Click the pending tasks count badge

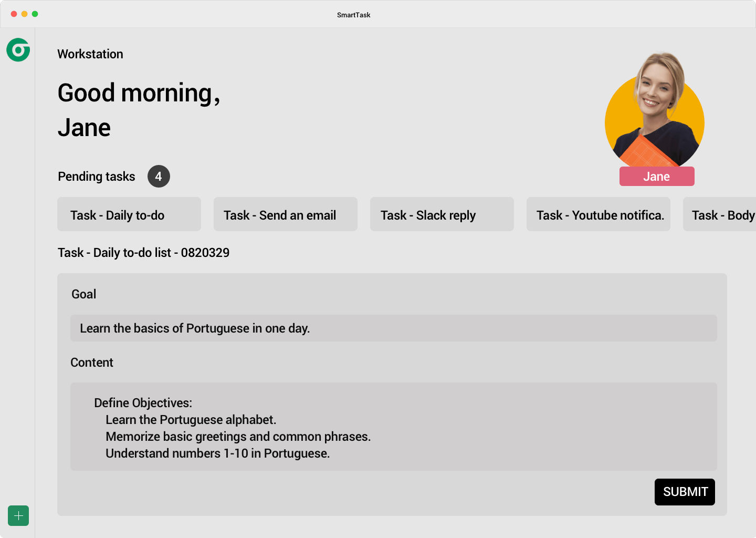159,177
